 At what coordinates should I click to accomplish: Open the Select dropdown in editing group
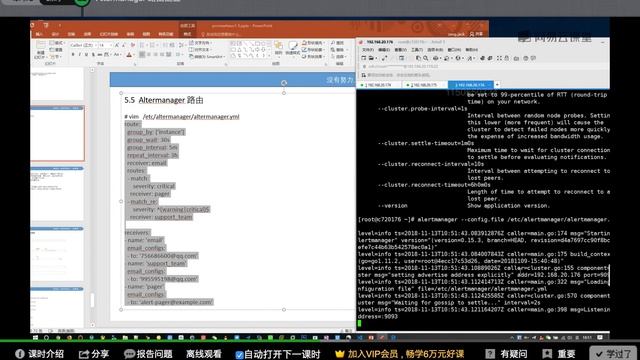click(x=338, y=57)
